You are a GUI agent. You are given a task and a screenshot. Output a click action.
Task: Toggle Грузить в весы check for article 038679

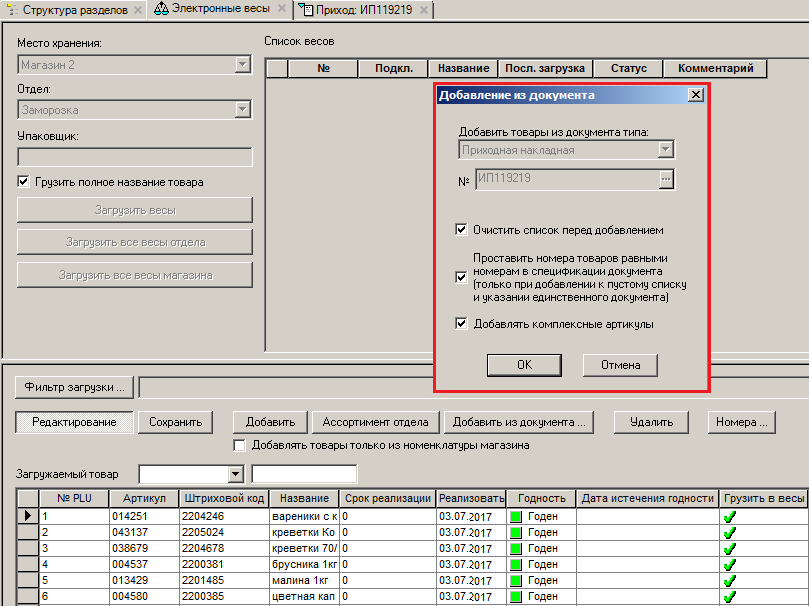(730, 548)
